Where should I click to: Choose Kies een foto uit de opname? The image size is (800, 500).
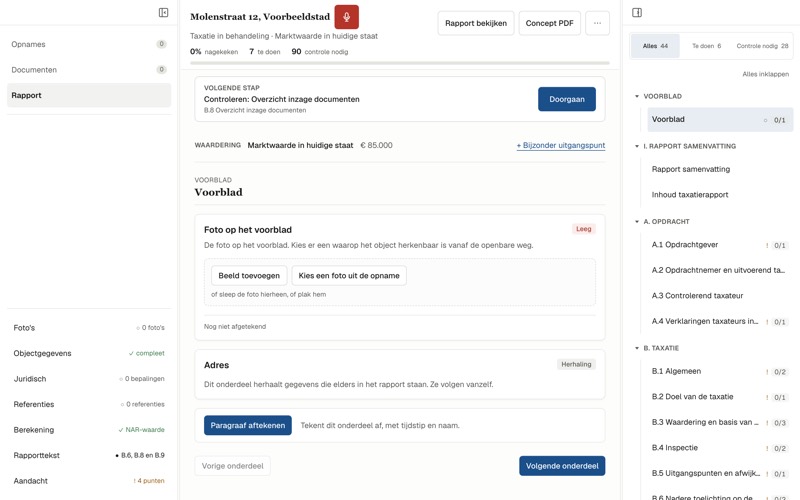pyautogui.click(x=349, y=276)
